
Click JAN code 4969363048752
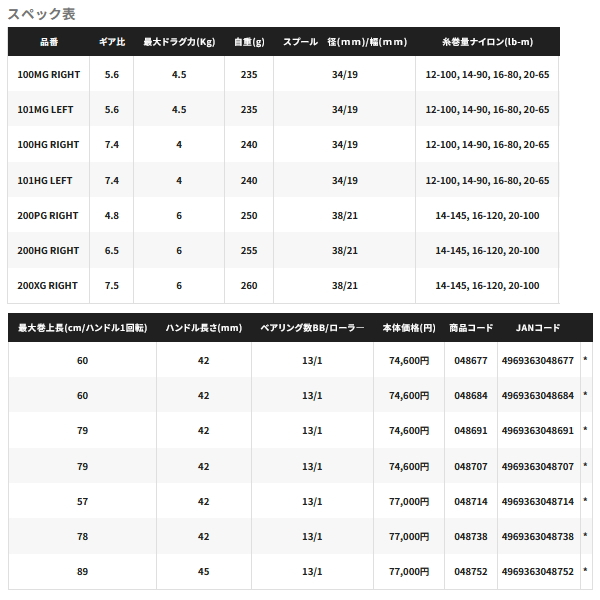[538, 571]
